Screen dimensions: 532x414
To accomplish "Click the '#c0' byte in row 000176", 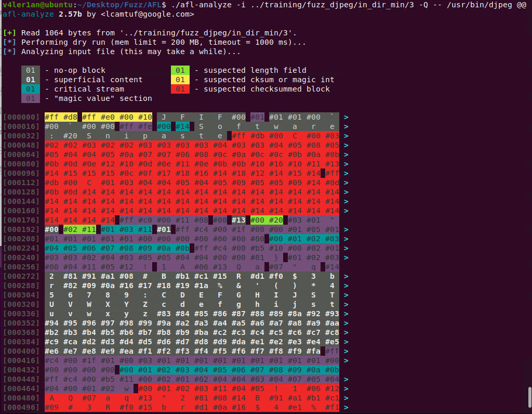I will point(145,220).
